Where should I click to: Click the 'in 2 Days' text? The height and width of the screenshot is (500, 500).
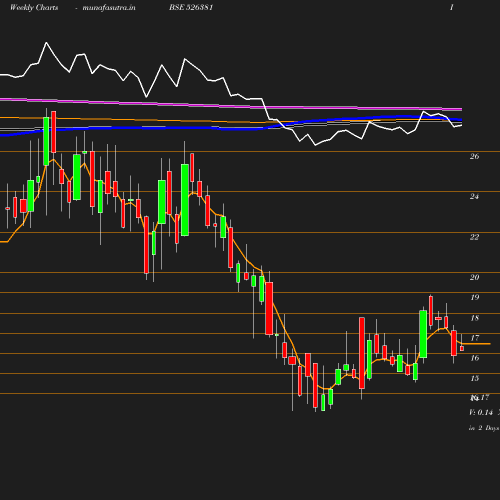(484, 428)
